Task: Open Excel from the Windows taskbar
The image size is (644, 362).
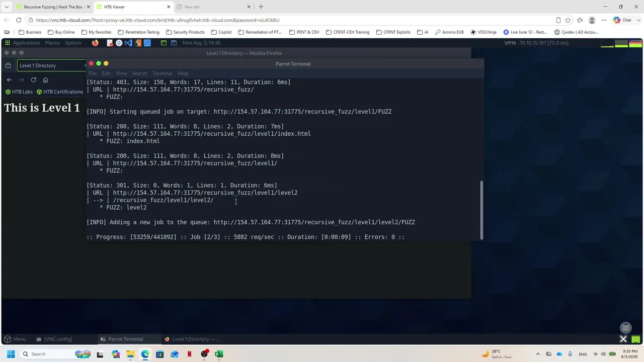Action: [219, 354]
